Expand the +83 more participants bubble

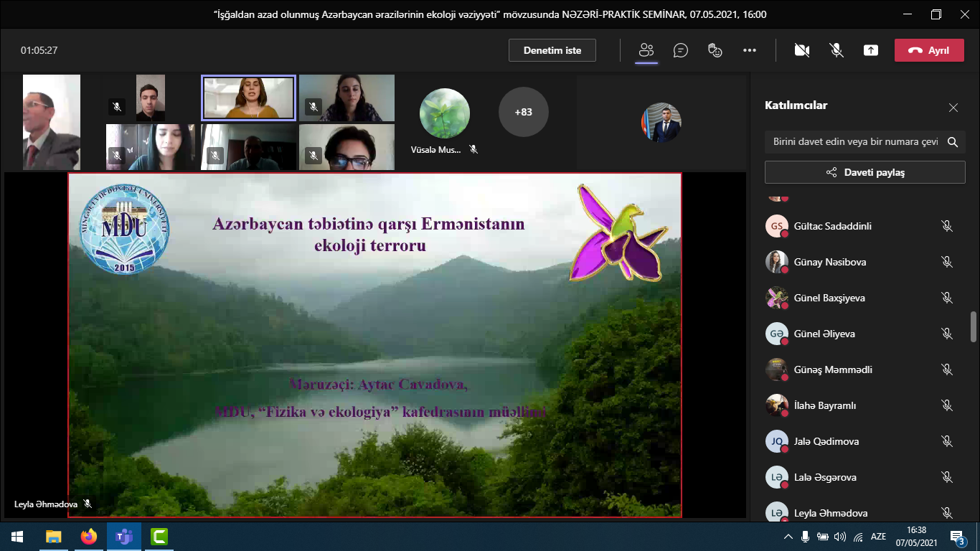523,112
